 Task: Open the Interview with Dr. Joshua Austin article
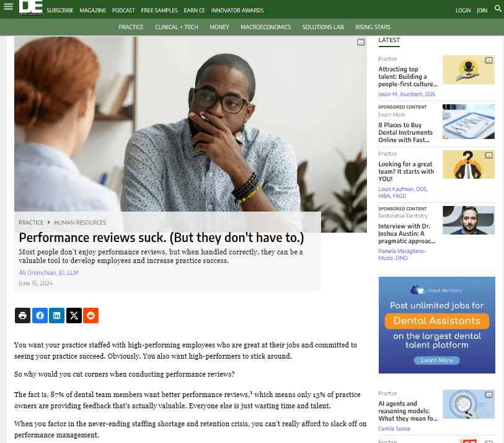click(x=404, y=233)
